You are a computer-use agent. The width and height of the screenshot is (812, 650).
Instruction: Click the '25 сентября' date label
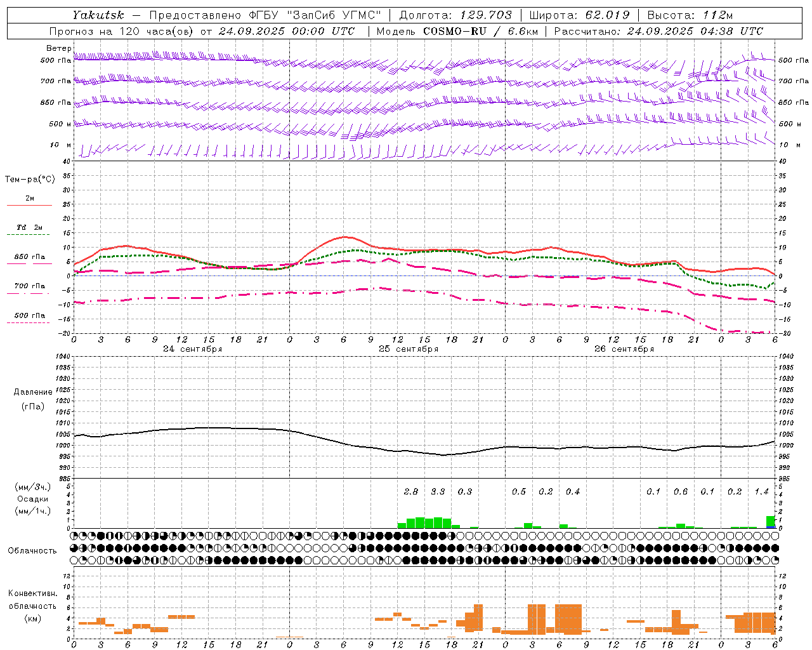(409, 349)
